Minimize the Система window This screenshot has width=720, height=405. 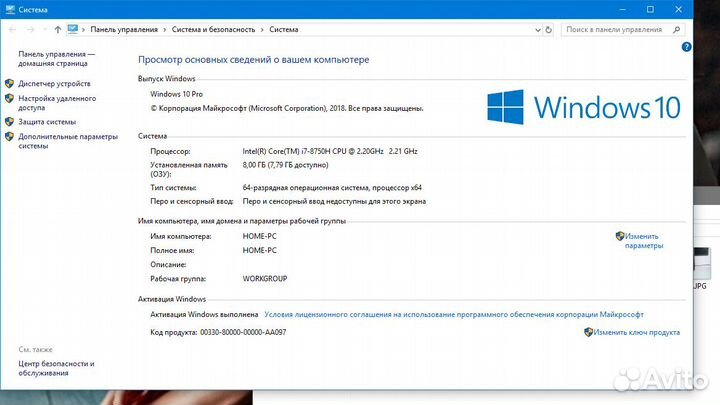click(x=623, y=9)
